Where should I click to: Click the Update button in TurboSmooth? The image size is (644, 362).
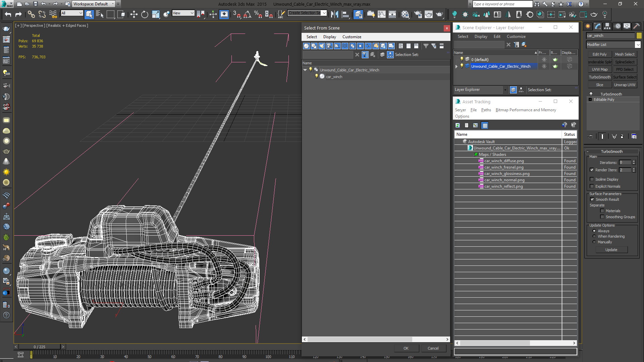[611, 250]
